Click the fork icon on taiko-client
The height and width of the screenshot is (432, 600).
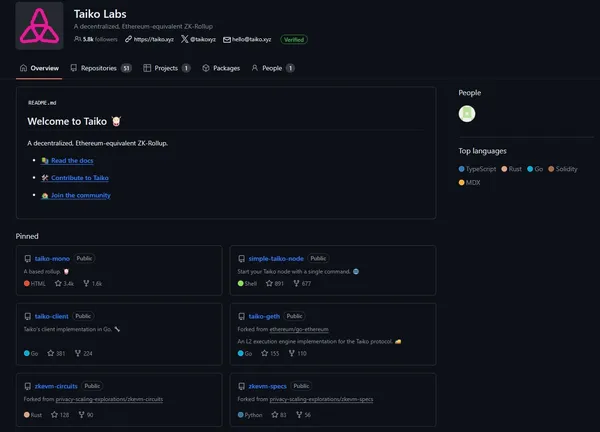78,353
